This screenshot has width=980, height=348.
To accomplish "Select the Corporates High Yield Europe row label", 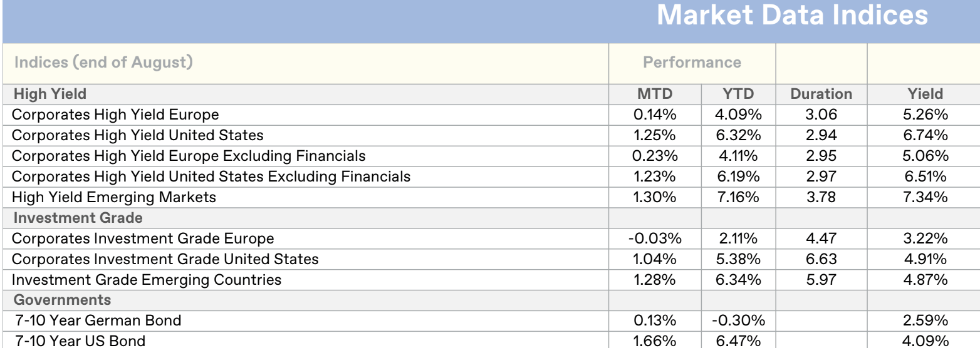I will 115,115.
